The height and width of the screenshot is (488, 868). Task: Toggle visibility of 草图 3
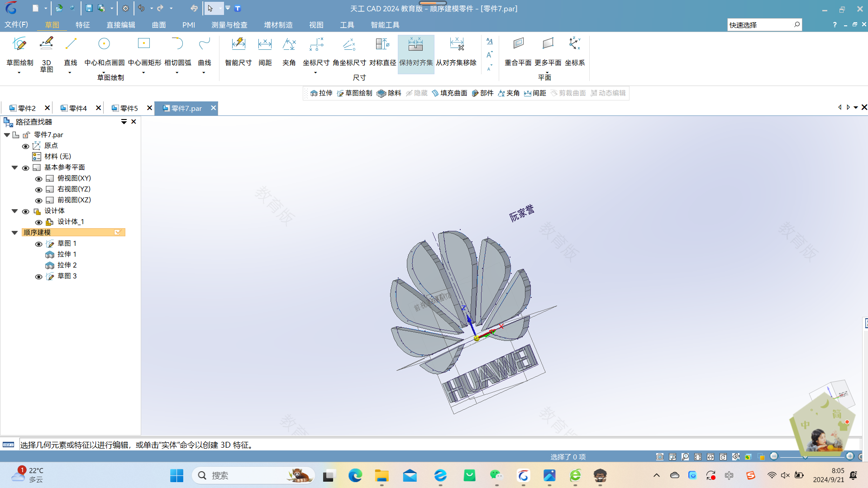point(38,277)
